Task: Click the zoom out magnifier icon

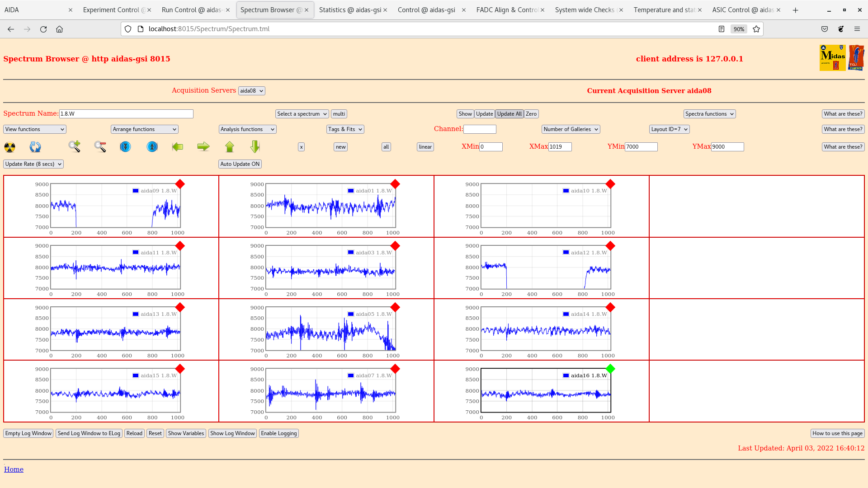Action: pos(100,146)
